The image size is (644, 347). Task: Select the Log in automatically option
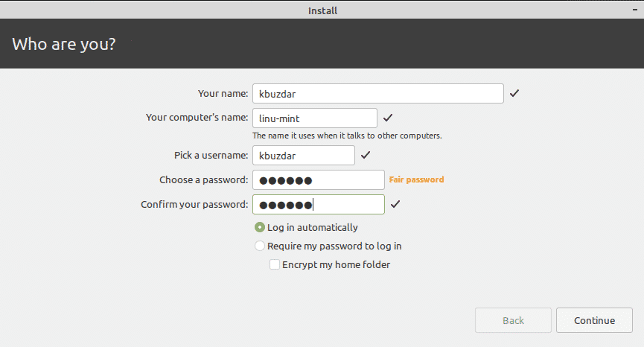pos(260,228)
